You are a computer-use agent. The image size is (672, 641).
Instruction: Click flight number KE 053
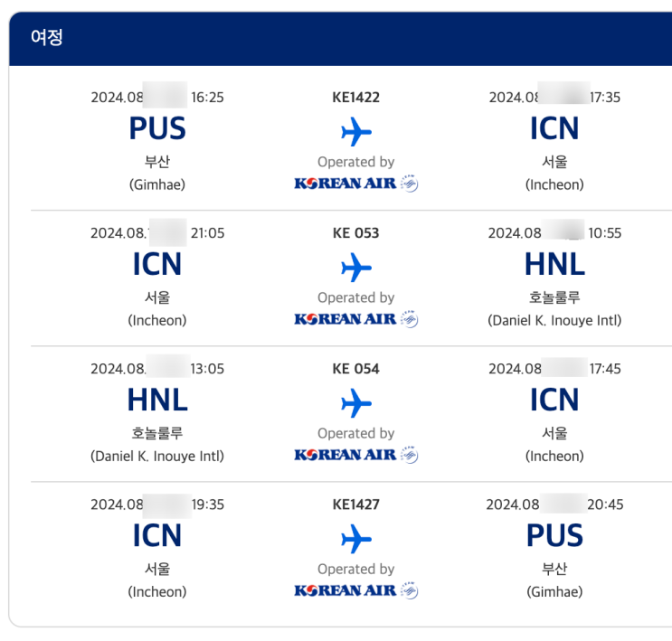(x=356, y=233)
